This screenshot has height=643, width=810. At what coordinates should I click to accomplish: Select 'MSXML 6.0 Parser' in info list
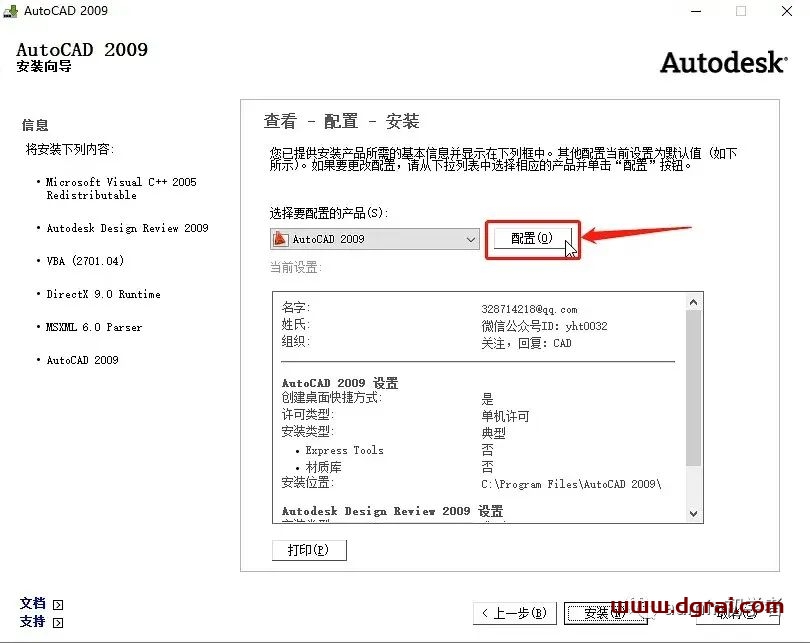tap(94, 327)
